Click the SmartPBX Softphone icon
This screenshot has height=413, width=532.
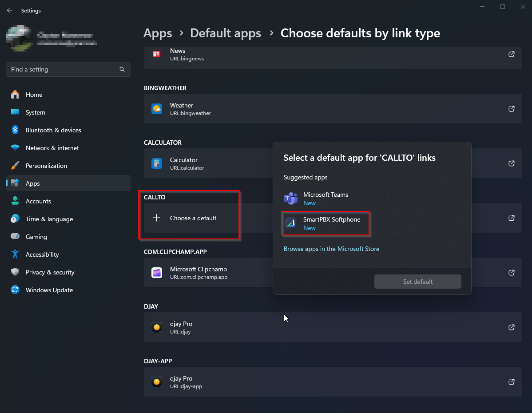tap(291, 223)
